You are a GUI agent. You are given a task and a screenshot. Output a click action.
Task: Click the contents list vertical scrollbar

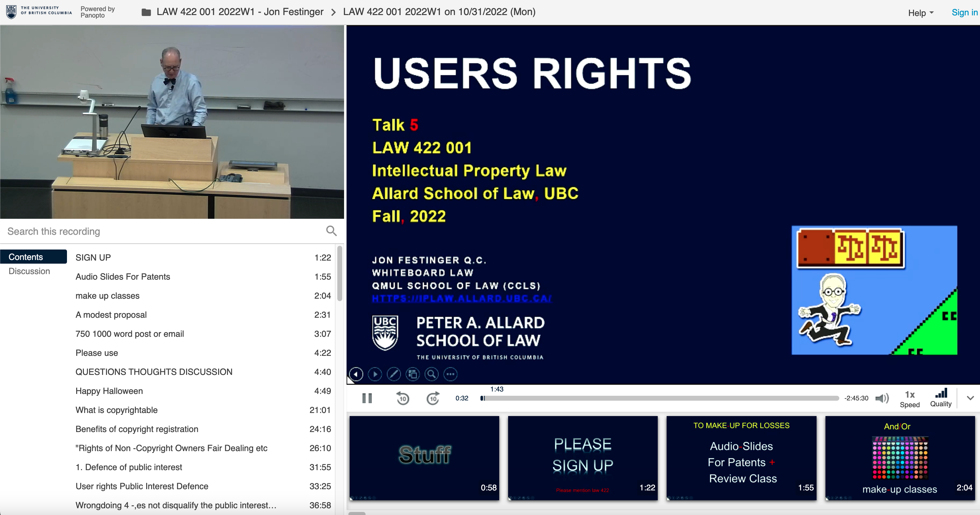340,273
